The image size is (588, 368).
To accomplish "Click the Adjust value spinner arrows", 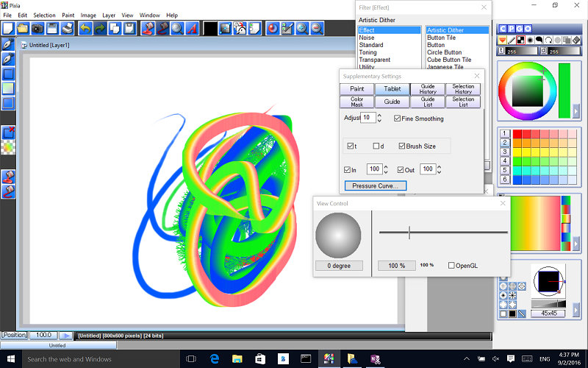I will [x=379, y=118].
